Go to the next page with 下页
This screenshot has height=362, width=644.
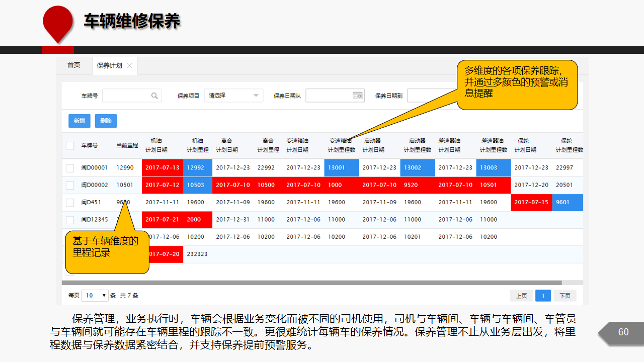pyautogui.click(x=565, y=296)
